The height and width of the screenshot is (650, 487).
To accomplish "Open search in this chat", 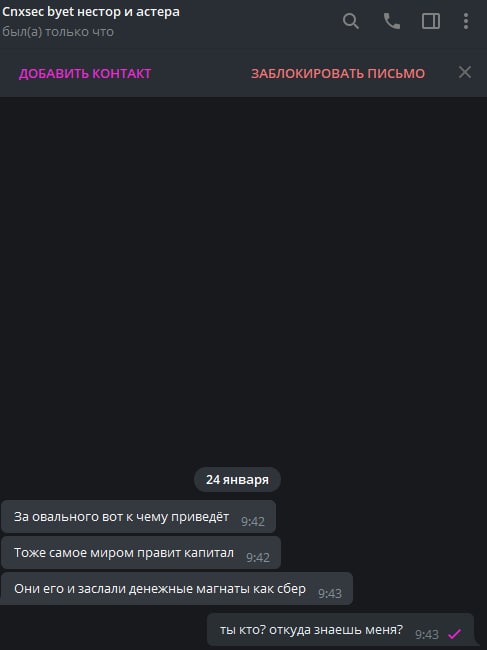I will (351, 21).
